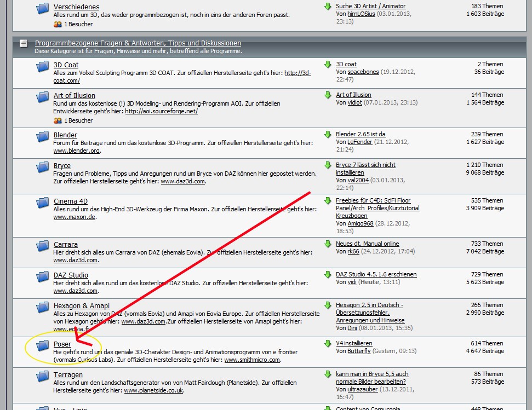This screenshot has width=532, height=410.
Task: Open the Verschiedenes forum
Action: point(76,7)
